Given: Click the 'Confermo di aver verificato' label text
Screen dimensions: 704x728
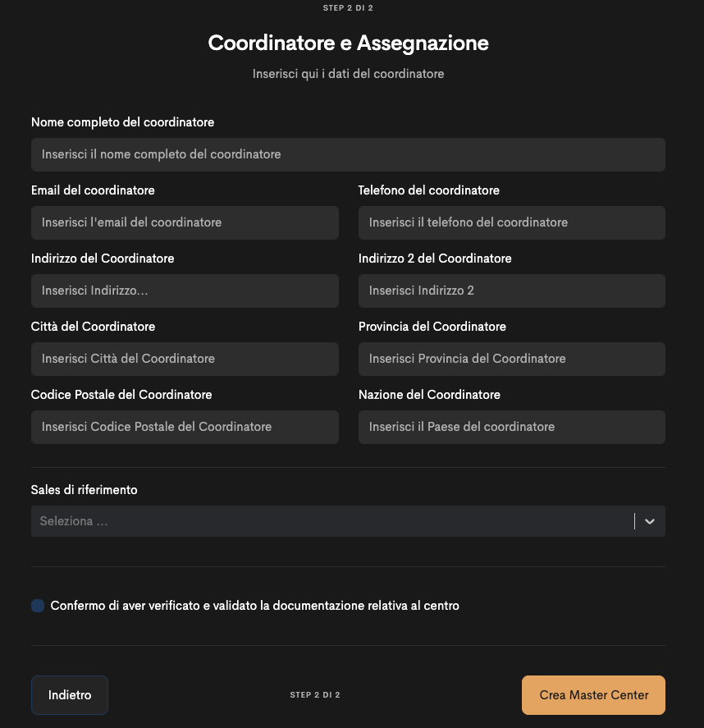Looking at the screenshot, I should [x=254, y=606].
